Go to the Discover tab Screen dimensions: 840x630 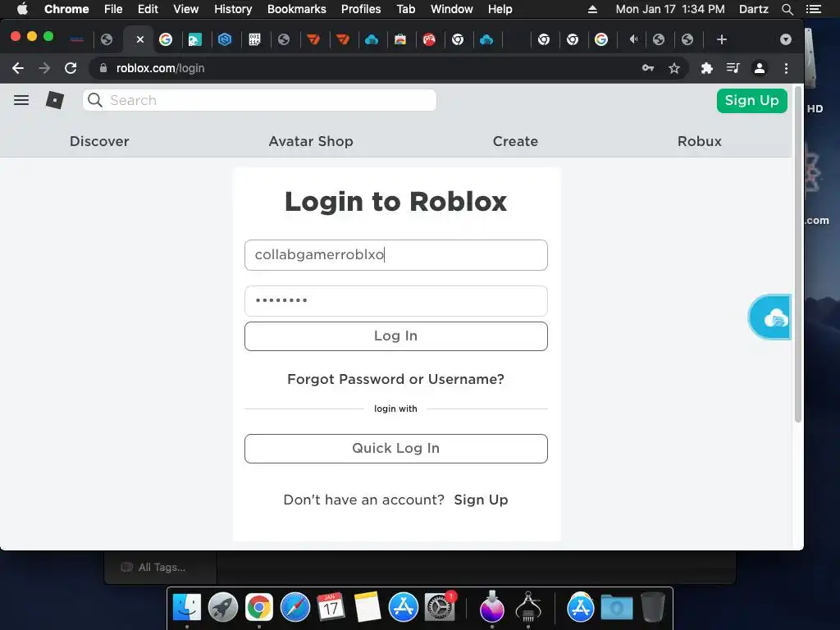(x=99, y=141)
